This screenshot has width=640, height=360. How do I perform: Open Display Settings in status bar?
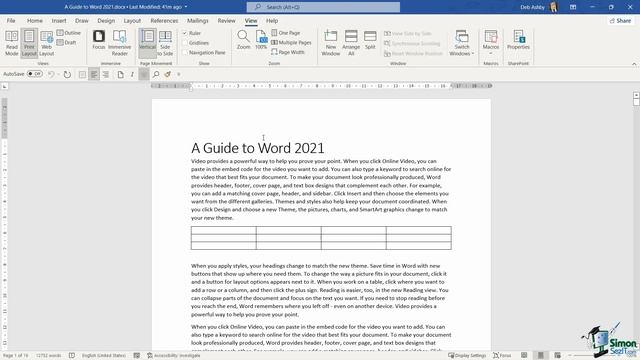467,356
